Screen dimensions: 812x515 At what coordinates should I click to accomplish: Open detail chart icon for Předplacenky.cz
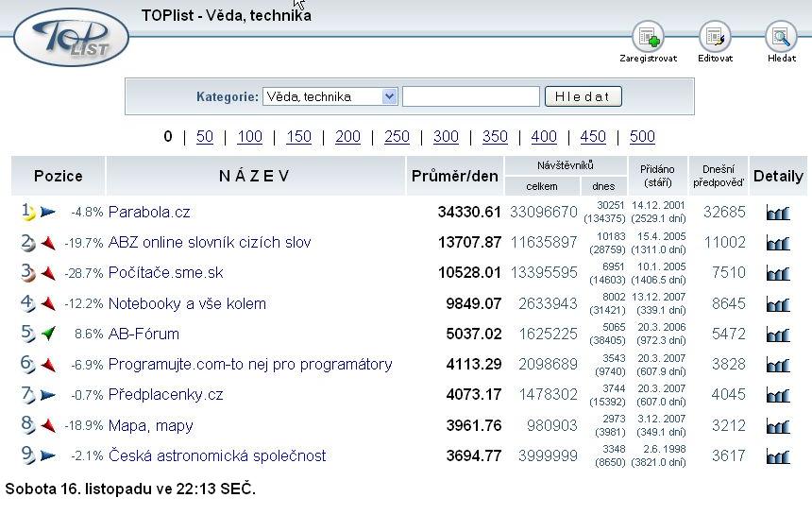click(778, 395)
